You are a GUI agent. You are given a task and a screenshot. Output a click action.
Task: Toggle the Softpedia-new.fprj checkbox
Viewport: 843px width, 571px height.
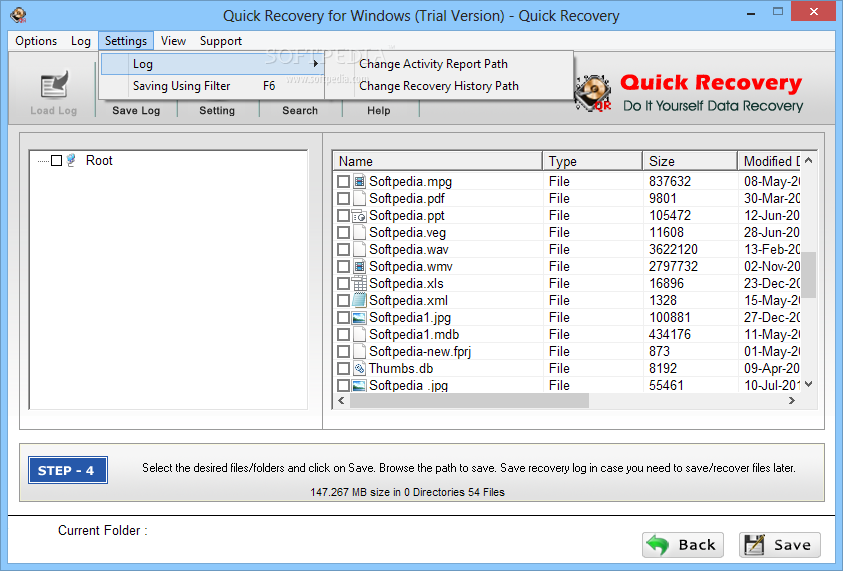pyautogui.click(x=344, y=352)
